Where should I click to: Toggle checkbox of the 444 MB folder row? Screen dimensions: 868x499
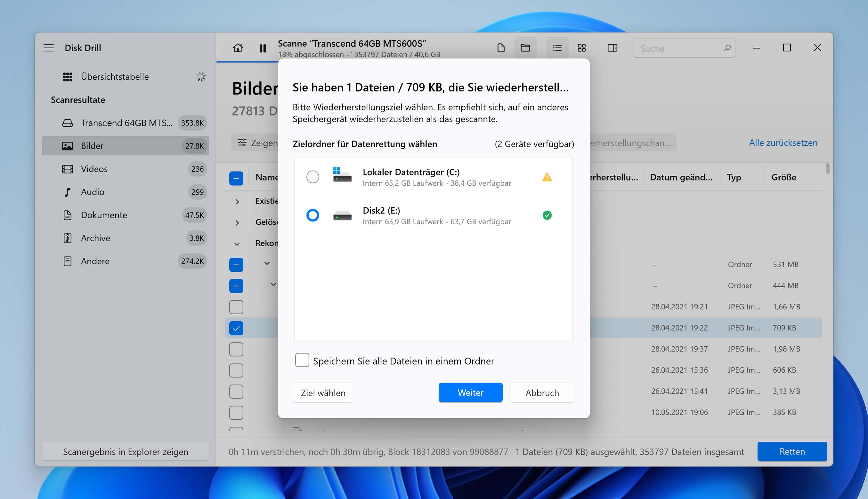[x=236, y=286]
